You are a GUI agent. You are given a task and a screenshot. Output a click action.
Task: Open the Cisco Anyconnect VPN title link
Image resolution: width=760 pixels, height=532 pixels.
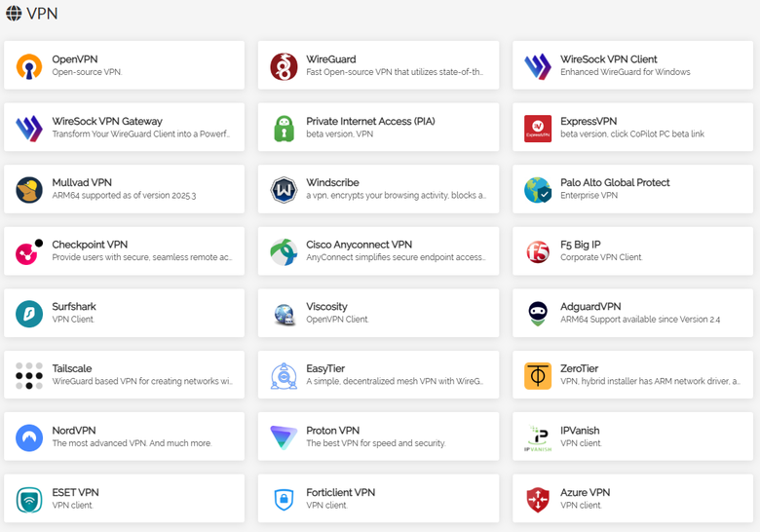point(360,245)
